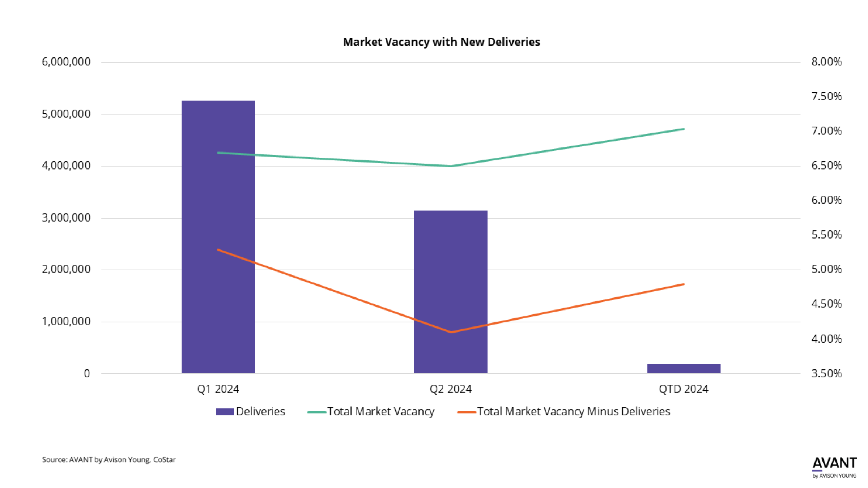Viewport: 868px width, 488px height.
Task: Click the '4.00%' right axis value
Action: click(x=826, y=339)
